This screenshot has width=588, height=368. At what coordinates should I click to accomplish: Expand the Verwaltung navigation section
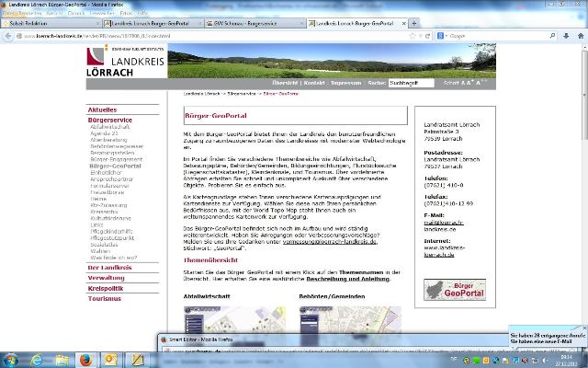[x=106, y=277]
